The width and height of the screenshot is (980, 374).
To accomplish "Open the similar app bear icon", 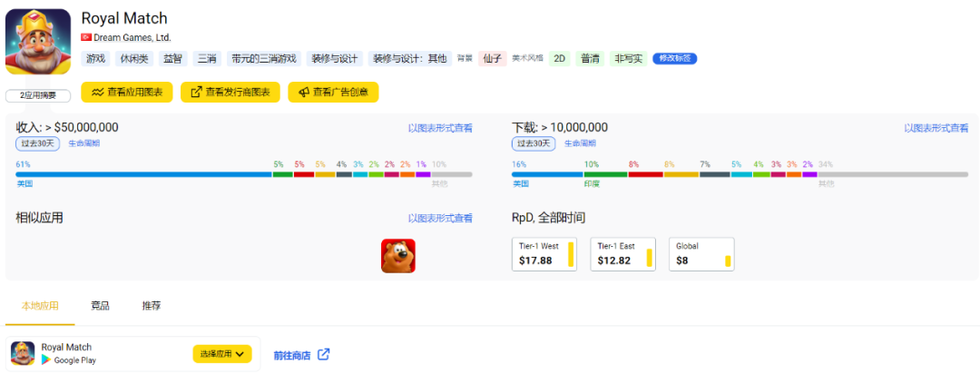I will click(398, 255).
